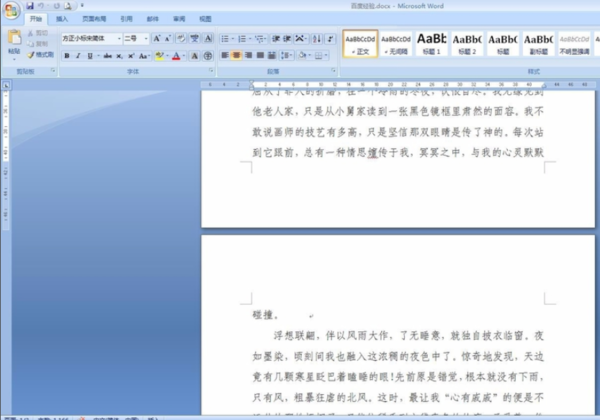Viewport: 600px width, 420px height.
Task: Open the Font (字体) dialog launcher
Action: (211, 71)
